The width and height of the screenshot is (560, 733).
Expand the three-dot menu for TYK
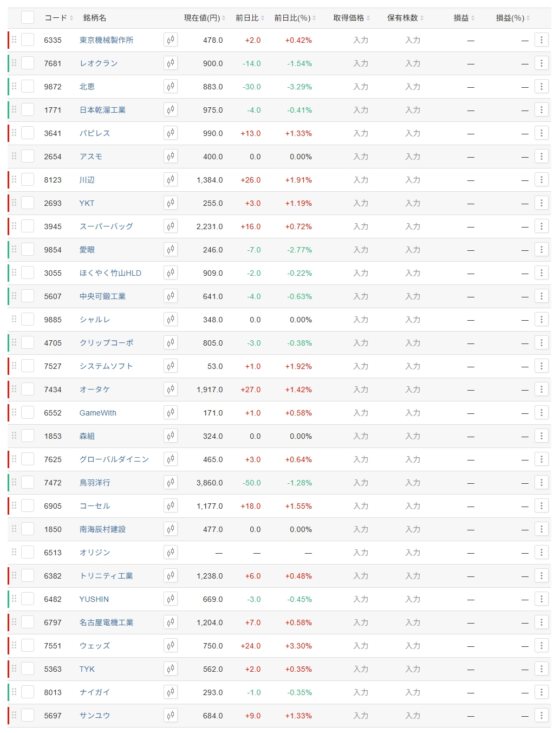point(541,669)
